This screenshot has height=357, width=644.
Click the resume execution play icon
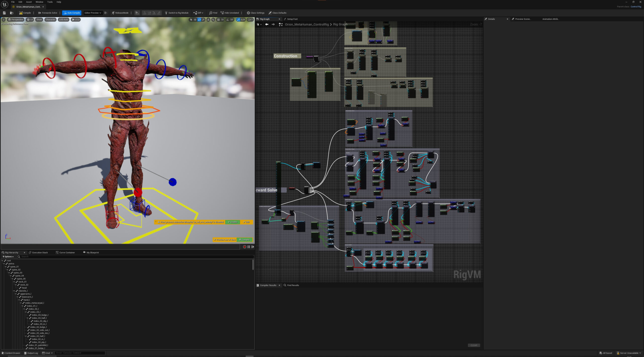[x=137, y=13]
